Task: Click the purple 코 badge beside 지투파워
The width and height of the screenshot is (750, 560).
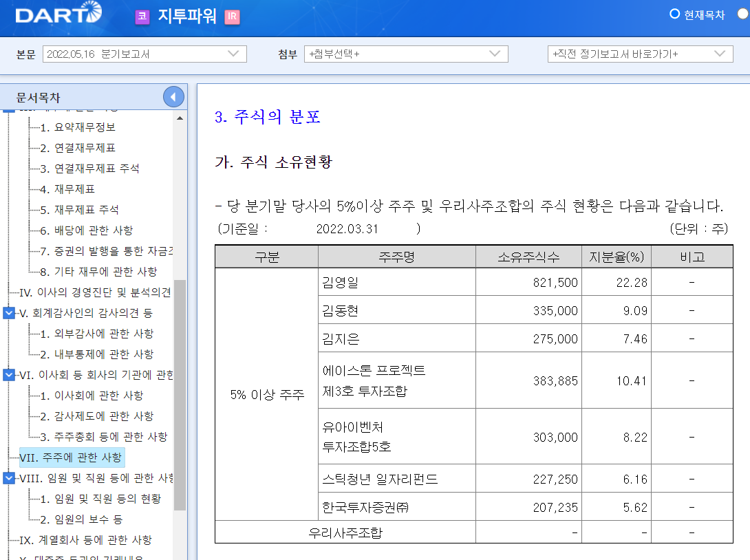Action: pyautogui.click(x=142, y=16)
